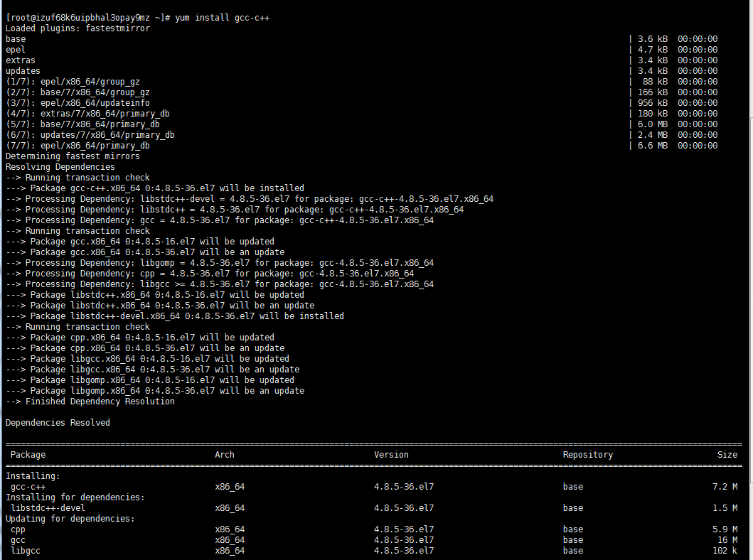Click the 'Package' column header

point(28,455)
